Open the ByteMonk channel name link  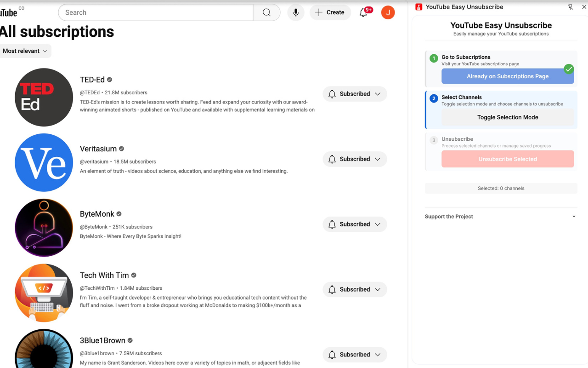tap(97, 214)
